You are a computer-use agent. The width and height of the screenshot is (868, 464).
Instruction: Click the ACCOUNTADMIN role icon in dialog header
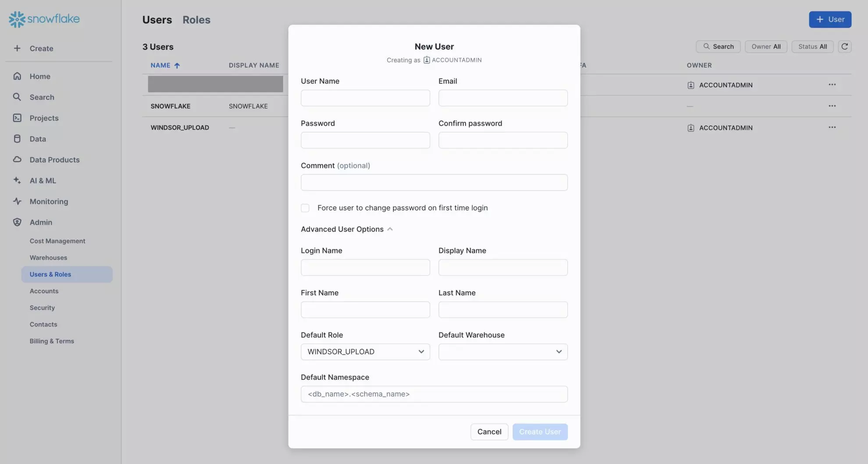(x=427, y=60)
